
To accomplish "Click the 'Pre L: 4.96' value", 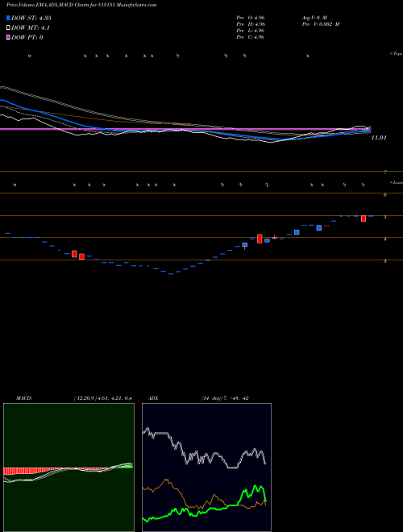I will coord(251,31).
